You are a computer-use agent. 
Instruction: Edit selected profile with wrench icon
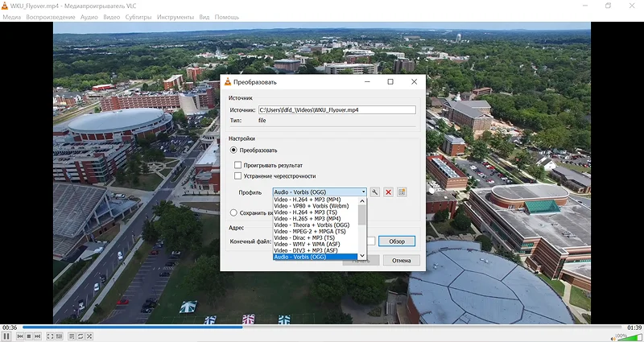point(374,192)
